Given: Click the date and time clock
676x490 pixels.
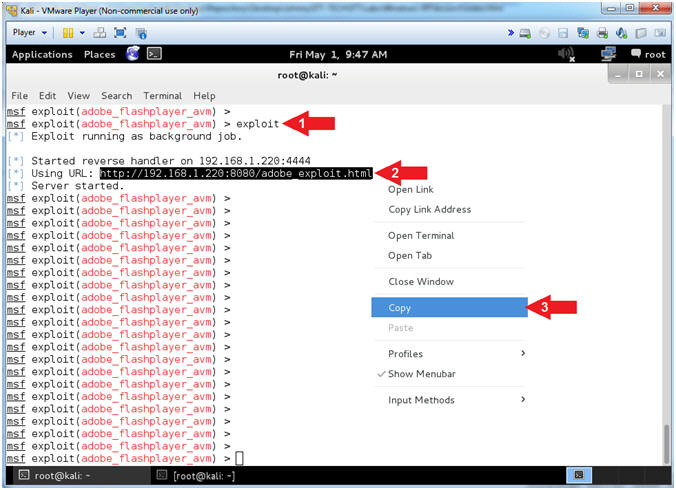Looking at the screenshot, I should point(338,55).
